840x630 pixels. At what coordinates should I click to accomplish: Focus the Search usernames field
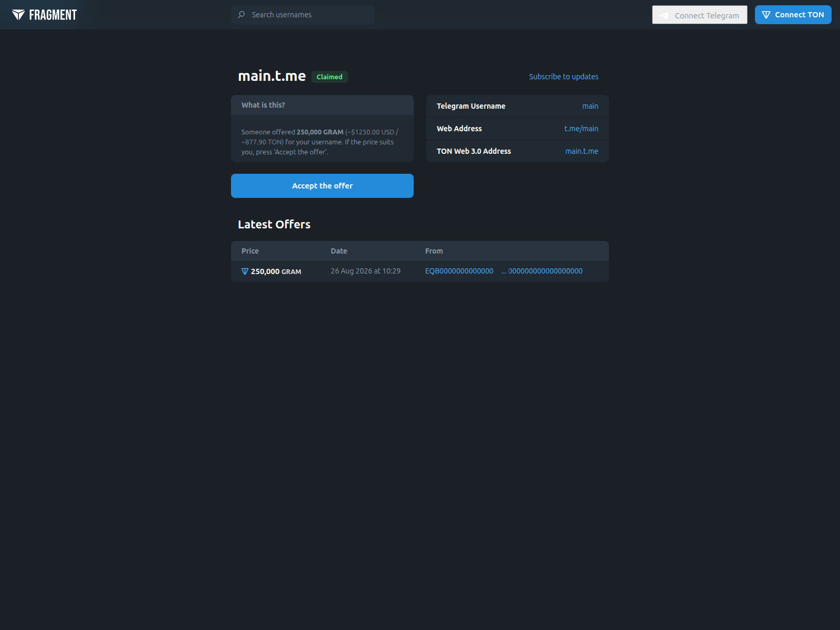click(x=303, y=15)
